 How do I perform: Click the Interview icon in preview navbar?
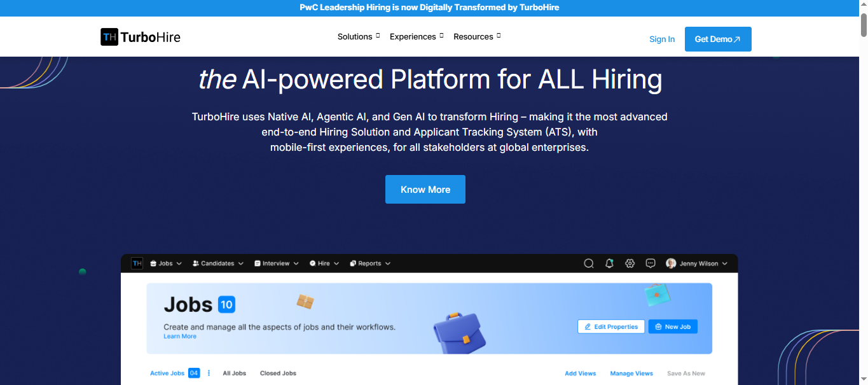258,263
